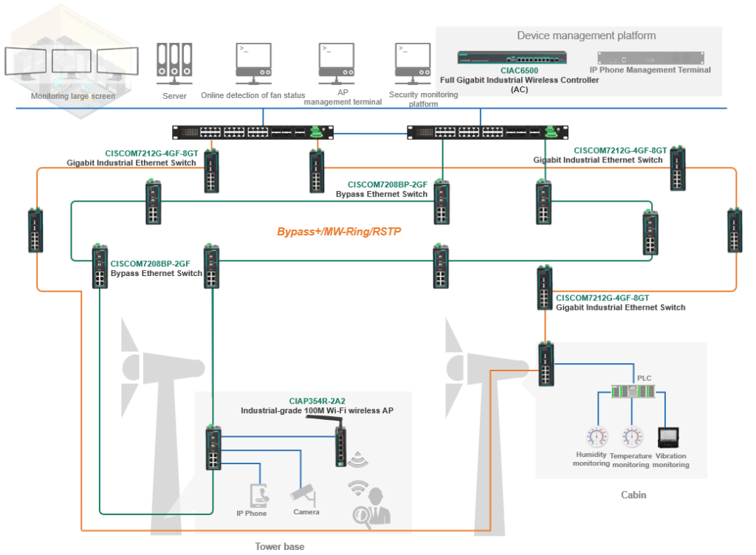Select the Monitoring large screen displays
This screenshot has height=555, width=756.
click(x=72, y=63)
